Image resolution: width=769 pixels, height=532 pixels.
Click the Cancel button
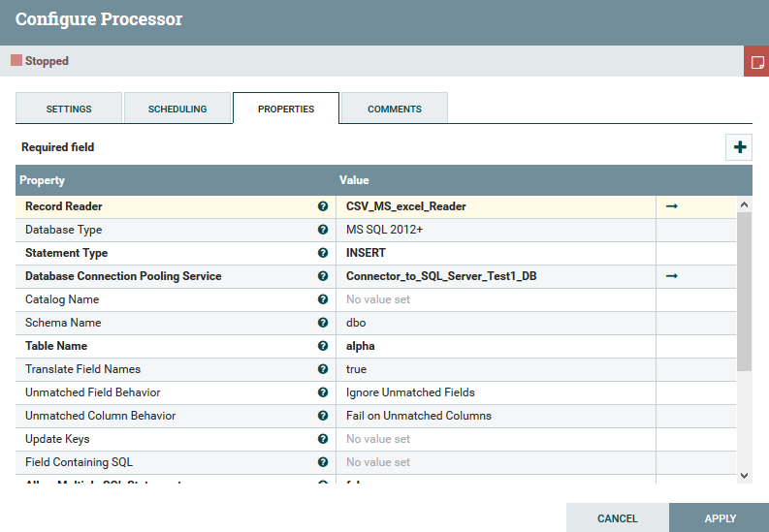(617, 517)
